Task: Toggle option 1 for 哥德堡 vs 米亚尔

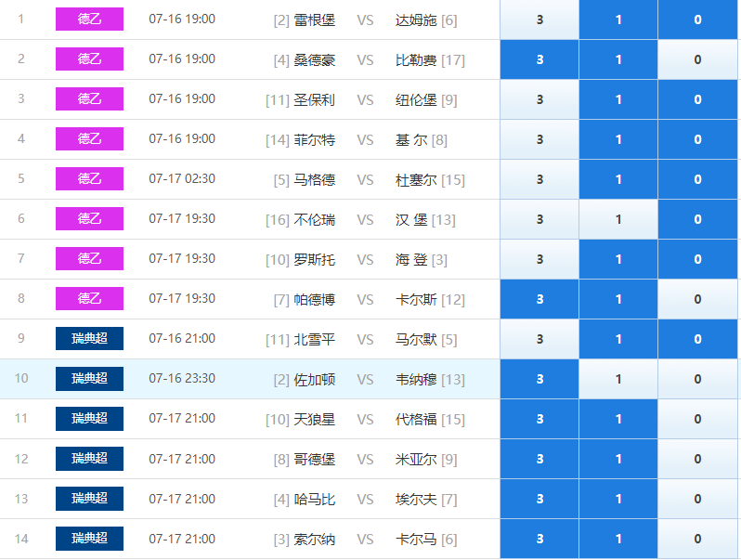Action: tap(618, 459)
